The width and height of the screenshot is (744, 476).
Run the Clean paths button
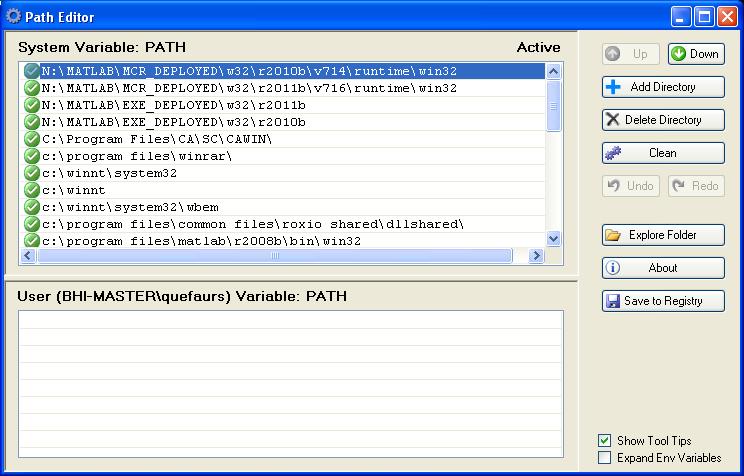click(662, 153)
